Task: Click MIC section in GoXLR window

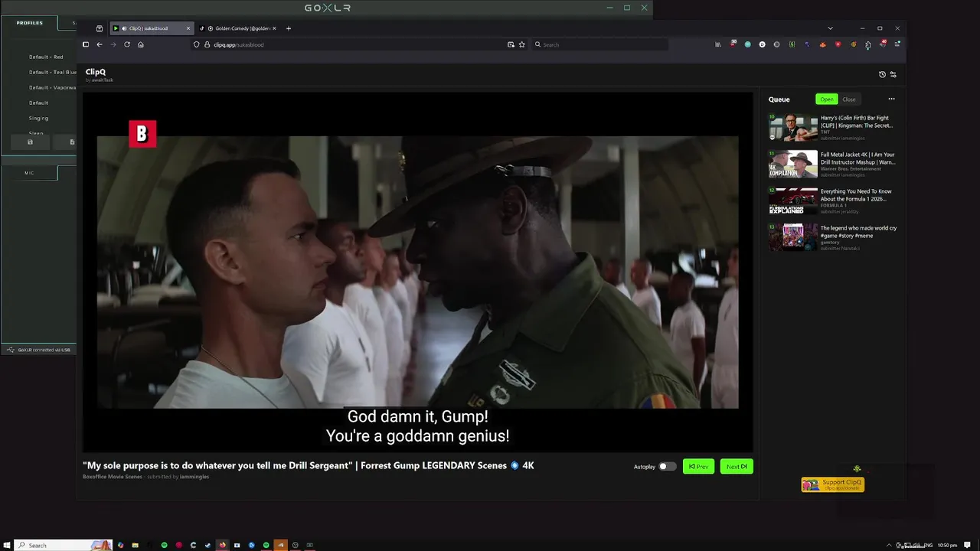Action: click(29, 173)
